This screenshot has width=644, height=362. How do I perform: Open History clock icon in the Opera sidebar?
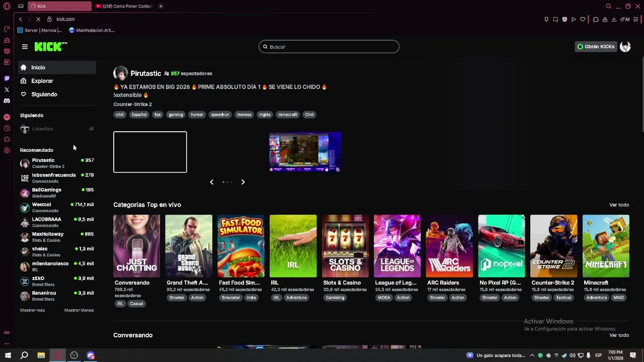(x=7, y=128)
